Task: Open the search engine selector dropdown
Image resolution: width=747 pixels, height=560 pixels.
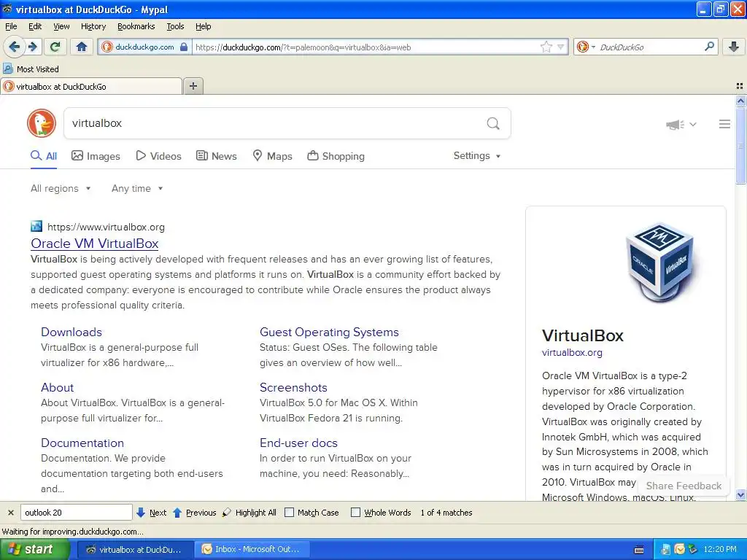Action: [587, 47]
